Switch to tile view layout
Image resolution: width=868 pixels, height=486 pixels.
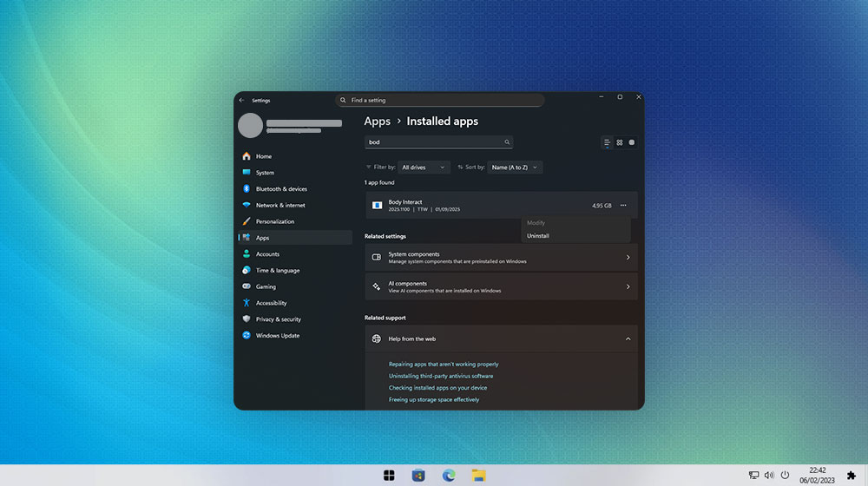coord(632,142)
